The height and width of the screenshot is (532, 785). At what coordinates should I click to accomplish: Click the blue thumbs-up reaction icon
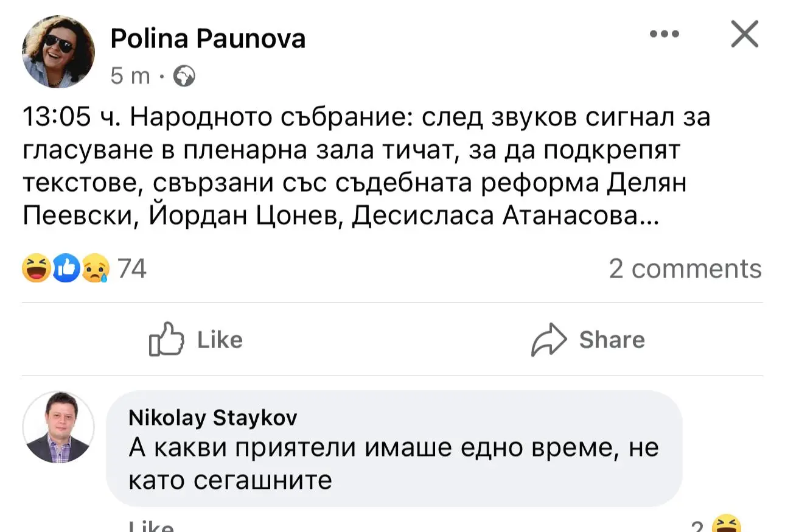tap(66, 268)
